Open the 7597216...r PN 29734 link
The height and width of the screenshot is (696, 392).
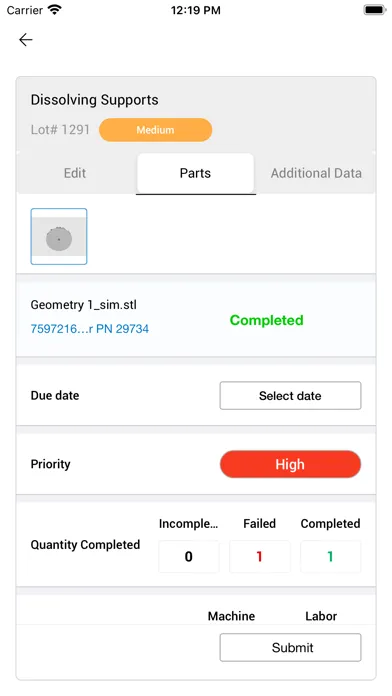pyautogui.click(x=90, y=329)
